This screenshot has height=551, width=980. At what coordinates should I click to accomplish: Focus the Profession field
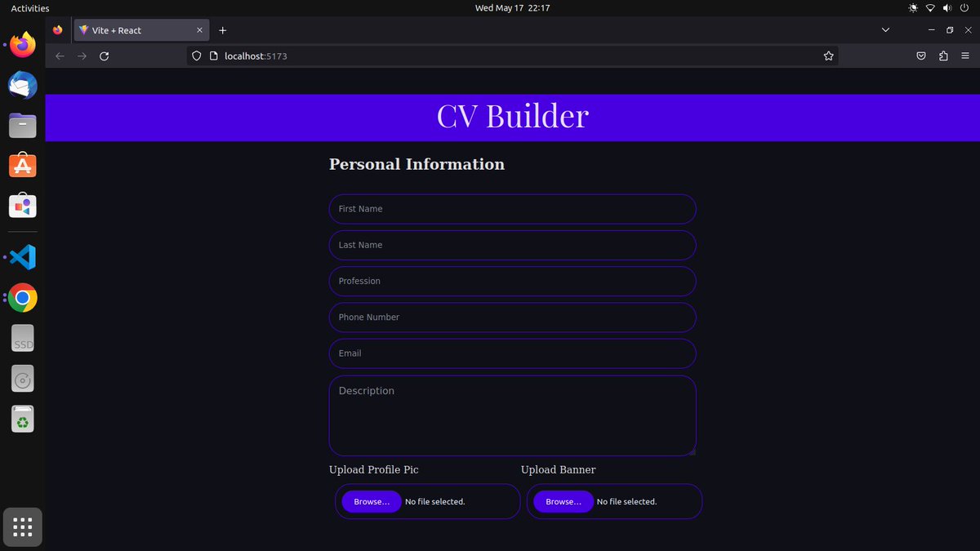[x=512, y=281]
